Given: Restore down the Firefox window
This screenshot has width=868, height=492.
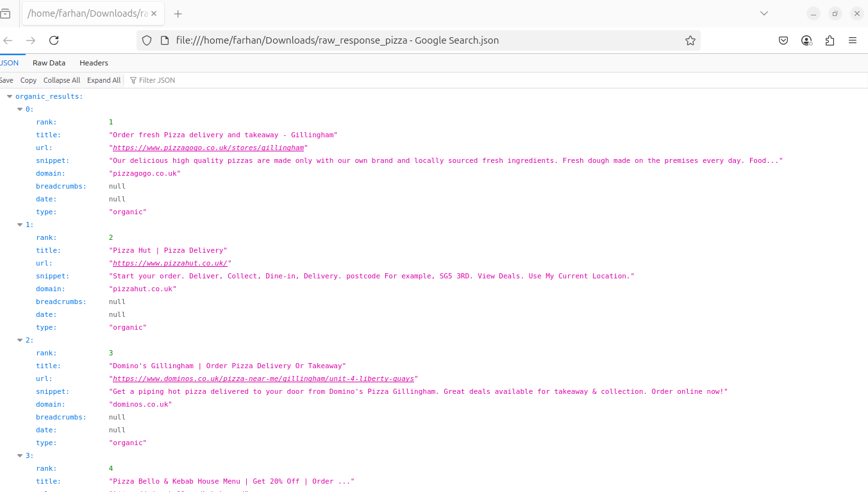Looking at the screenshot, I should tap(835, 13).
